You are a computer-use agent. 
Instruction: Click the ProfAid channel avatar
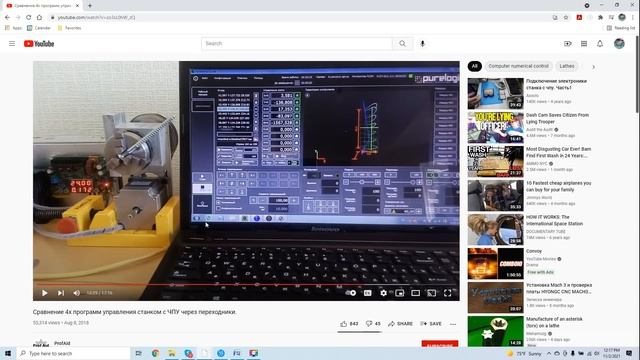41,343
